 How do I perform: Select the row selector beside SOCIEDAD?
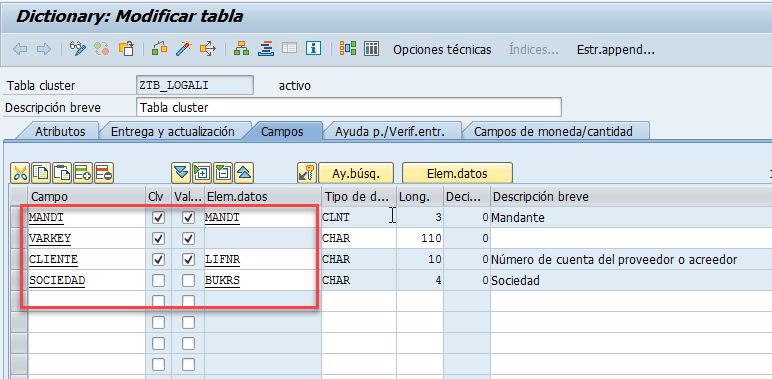pyautogui.click(x=18, y=281)
